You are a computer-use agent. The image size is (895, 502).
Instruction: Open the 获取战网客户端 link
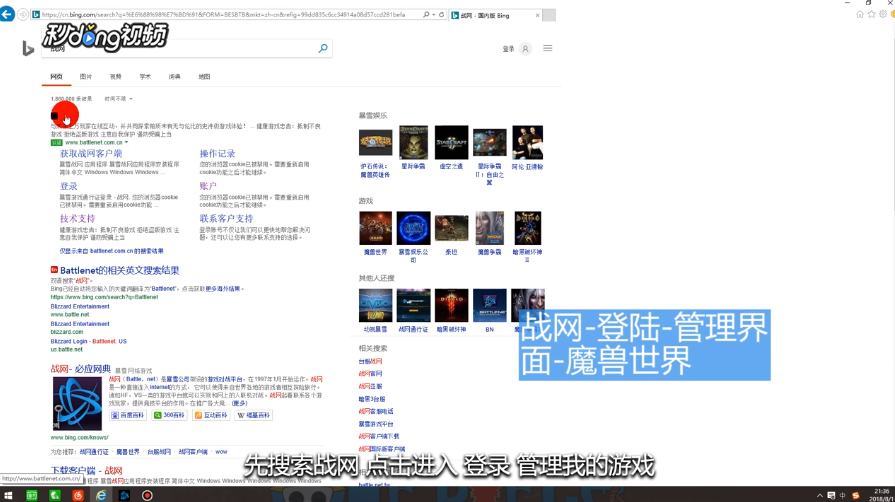coord(91,154)
